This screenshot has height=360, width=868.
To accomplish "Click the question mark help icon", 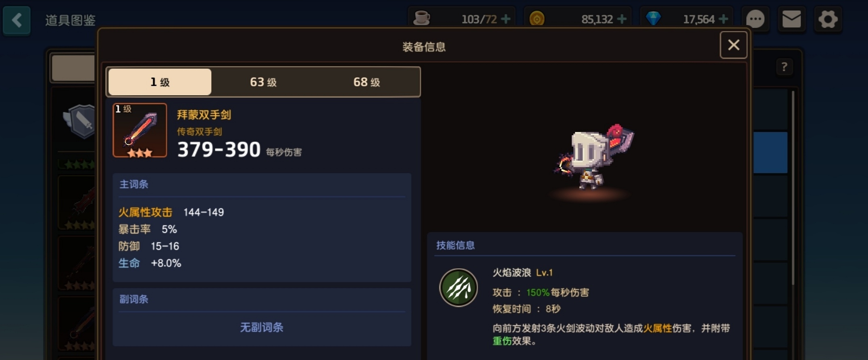I will coord(784,67).
